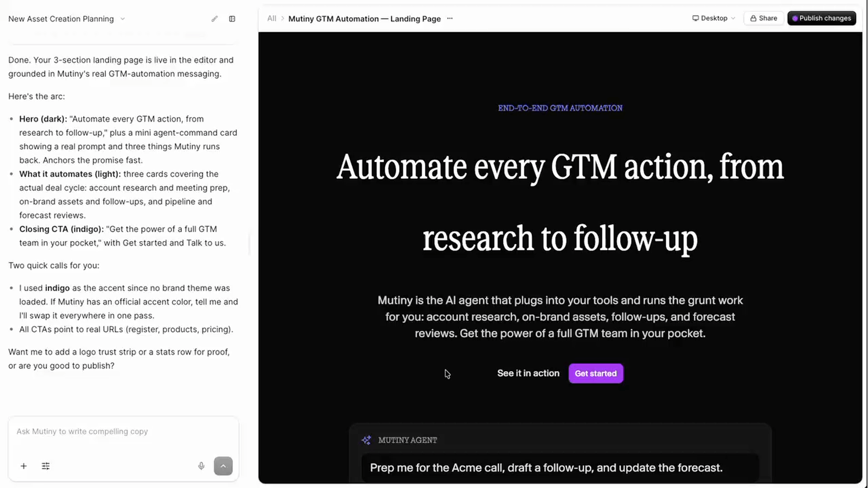Click the 'Two quick calls for you:' line
868x488 pixels.
coord(54,265)
